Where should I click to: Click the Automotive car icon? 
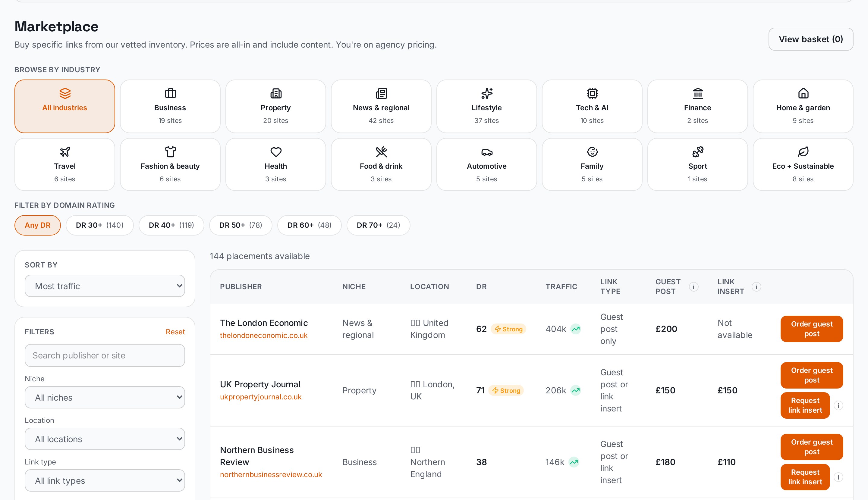coord(486,152)
